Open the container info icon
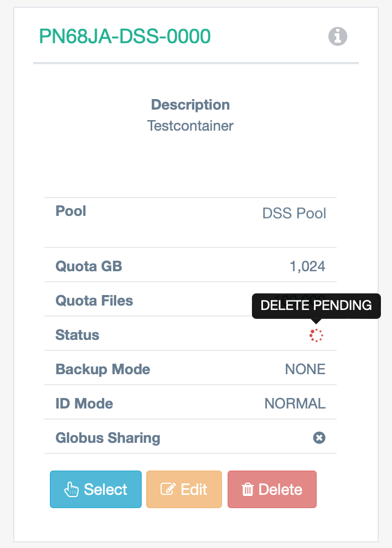The image size is (392, 548). (x=337, y=37)
